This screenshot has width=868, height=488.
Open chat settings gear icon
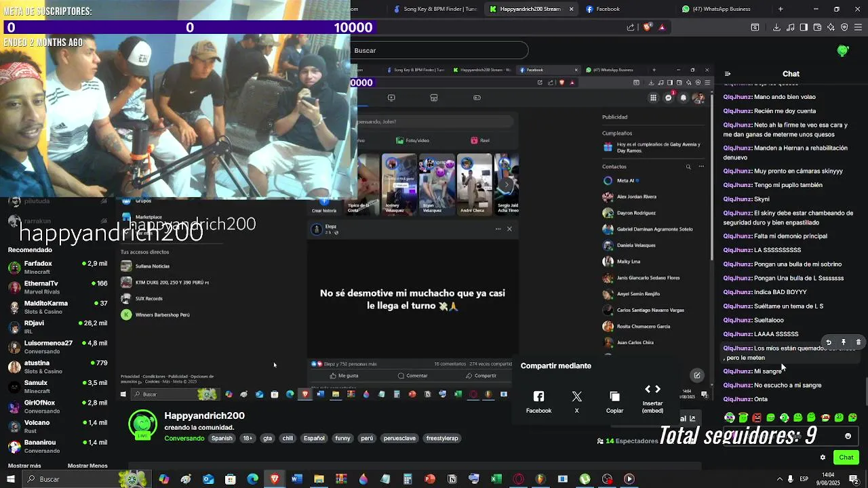pos(823,457)
